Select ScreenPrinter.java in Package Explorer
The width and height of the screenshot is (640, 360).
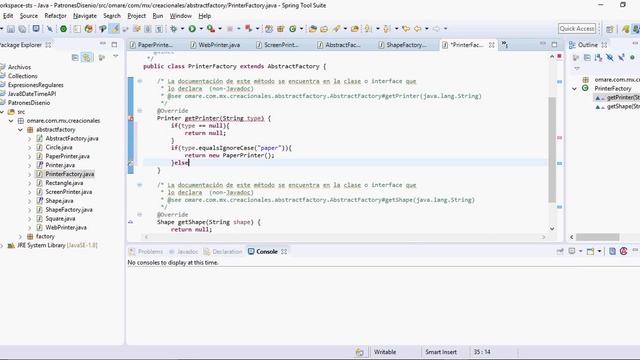coord(69,192)
